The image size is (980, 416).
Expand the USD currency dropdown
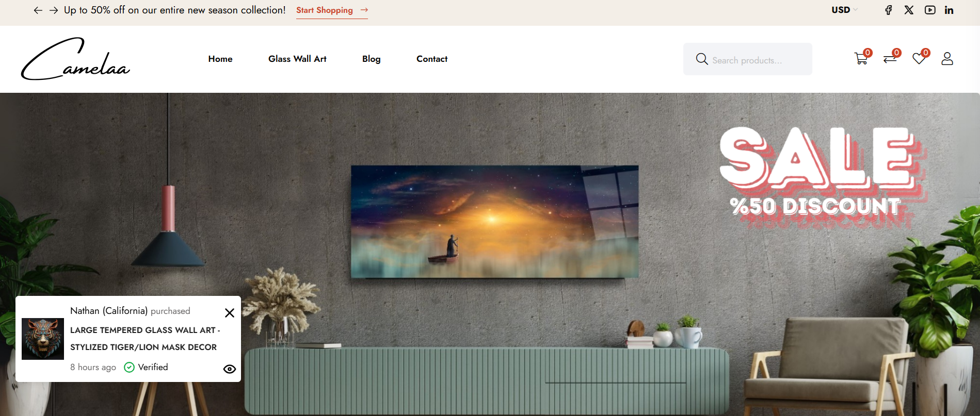pyautogui.click(x=844, y=10)
